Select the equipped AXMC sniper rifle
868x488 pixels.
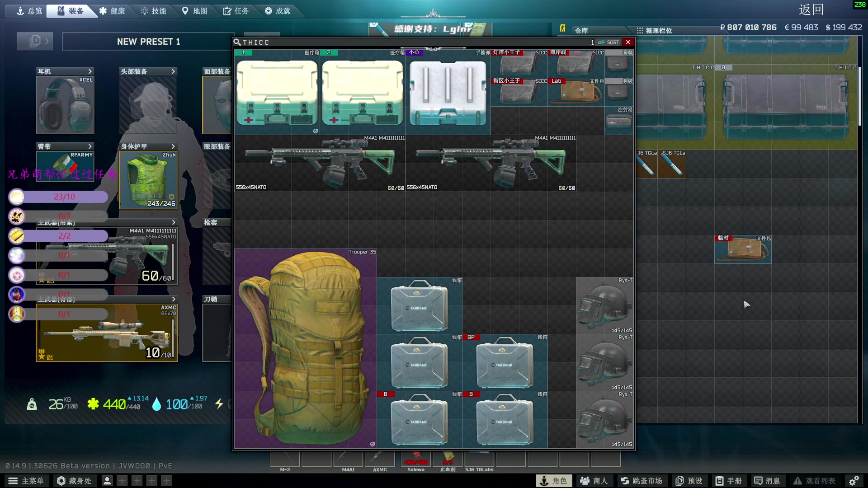pyautogui.click(x=107, y=333)
